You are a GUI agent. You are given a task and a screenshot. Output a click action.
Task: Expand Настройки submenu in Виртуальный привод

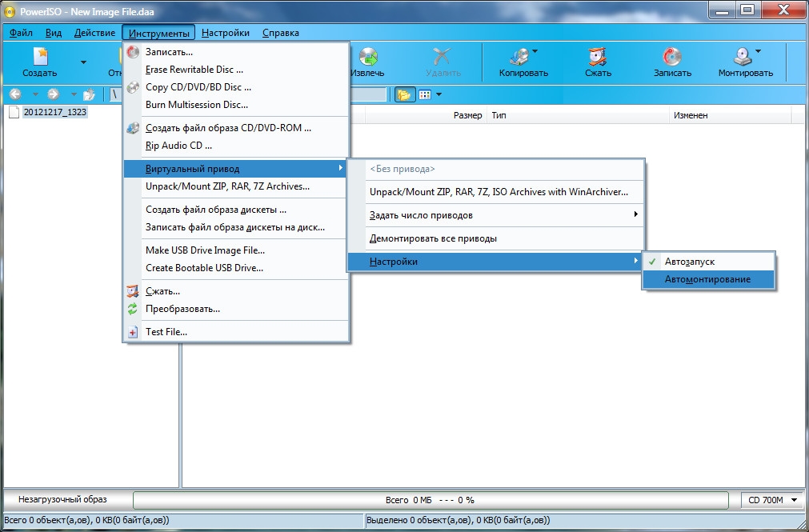[x=496, y=262]
